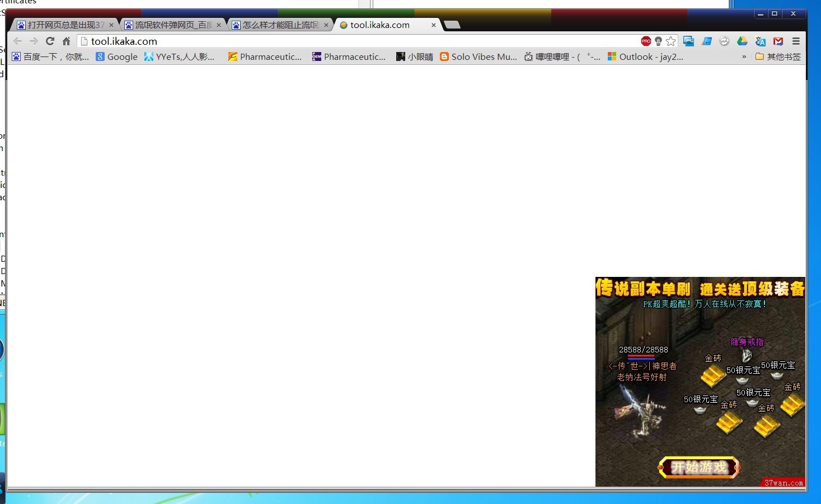Open the first Pharmaceutic bookmark with orange icon
The height and width of the screenshot is (504, 821).
(265, 56)
